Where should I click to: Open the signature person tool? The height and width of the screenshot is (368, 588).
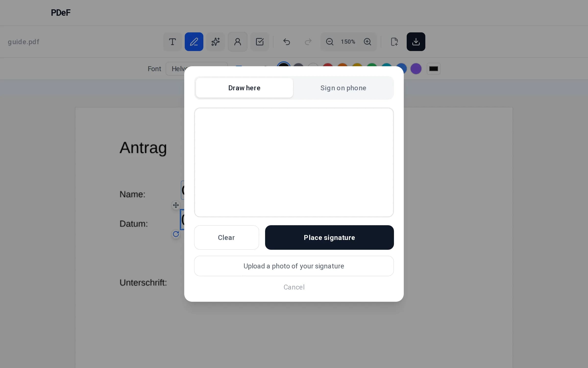tap(237, 42)
